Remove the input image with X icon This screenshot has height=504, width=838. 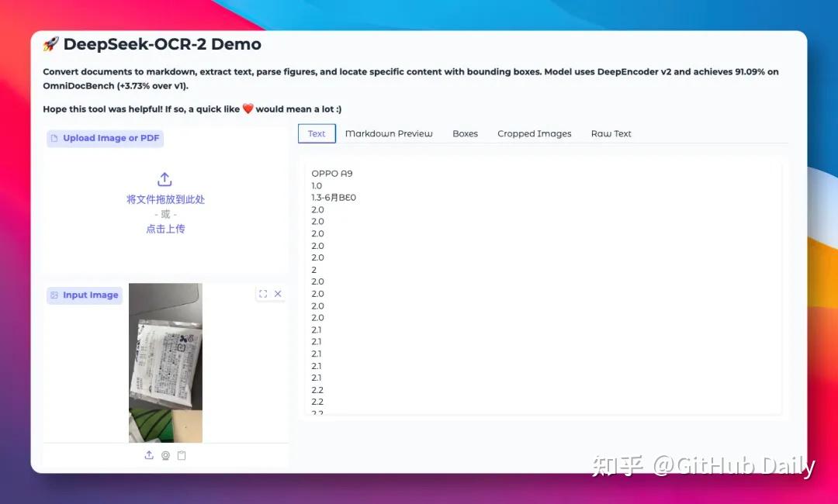click(278, 294)
